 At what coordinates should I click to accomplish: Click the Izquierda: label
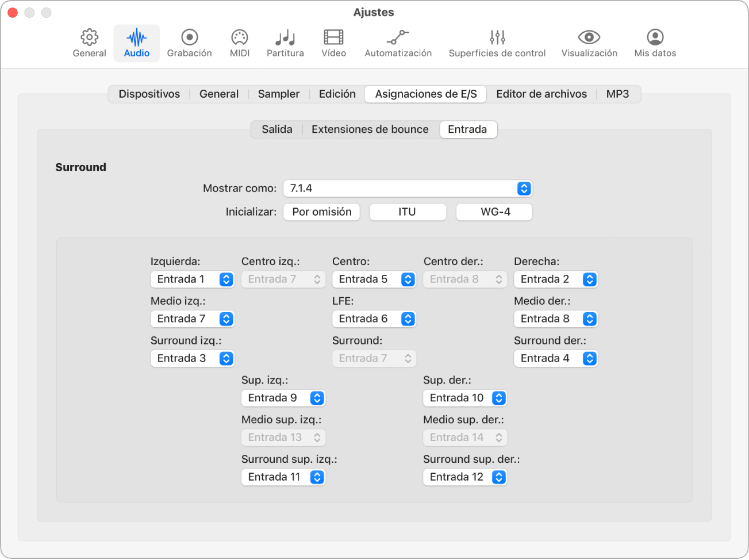(x=175, y=262)
